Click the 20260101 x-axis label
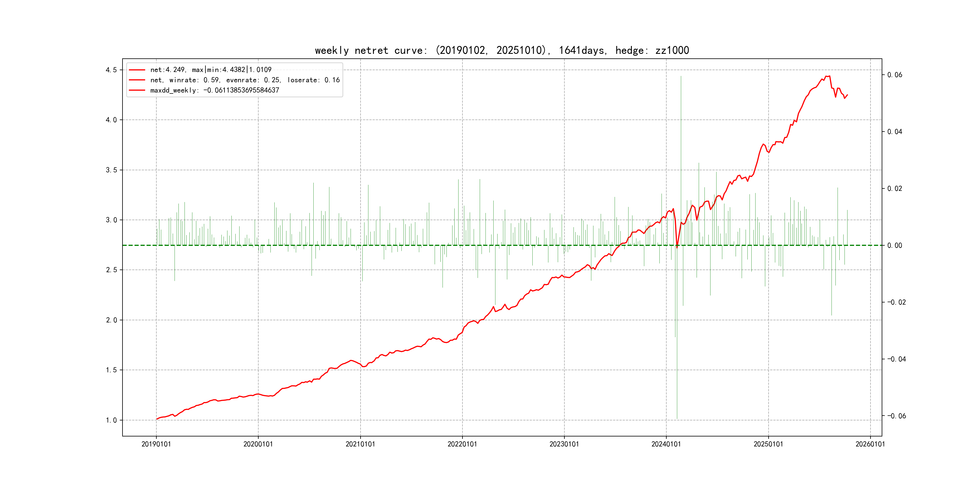This screenshot has height=490, width=980. pos(870,444)
